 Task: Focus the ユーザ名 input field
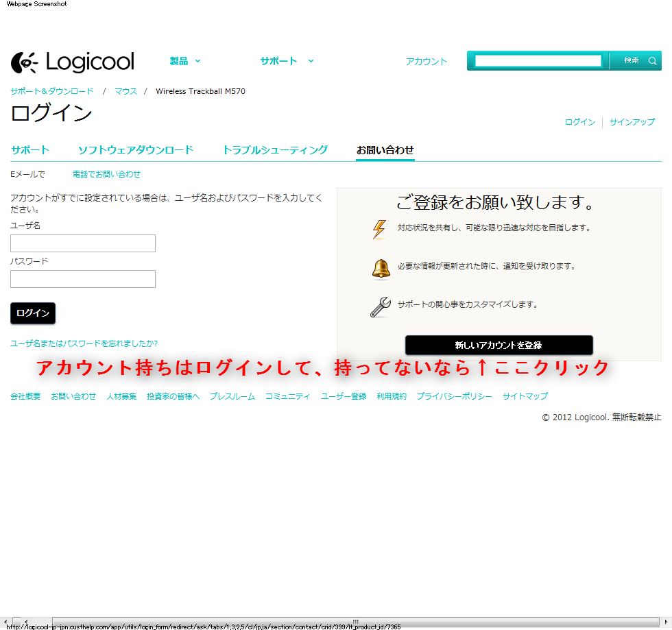[83, 243]
